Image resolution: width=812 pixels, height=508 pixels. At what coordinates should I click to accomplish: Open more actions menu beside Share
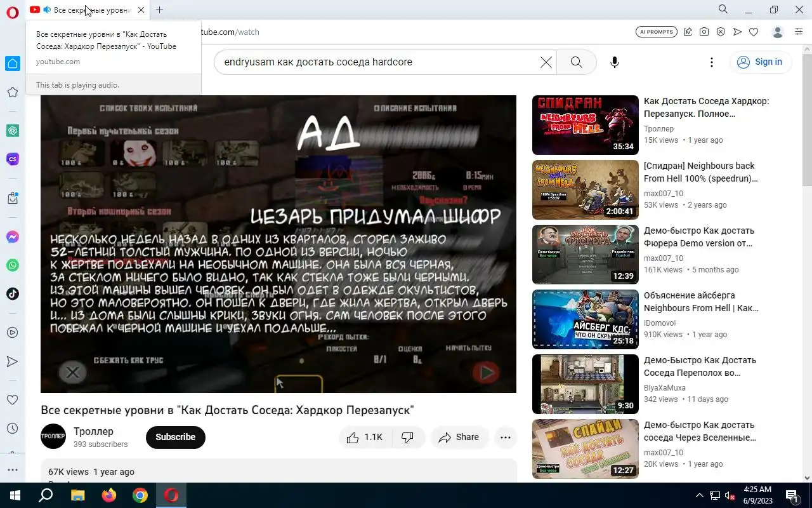[x=506, y=437]
